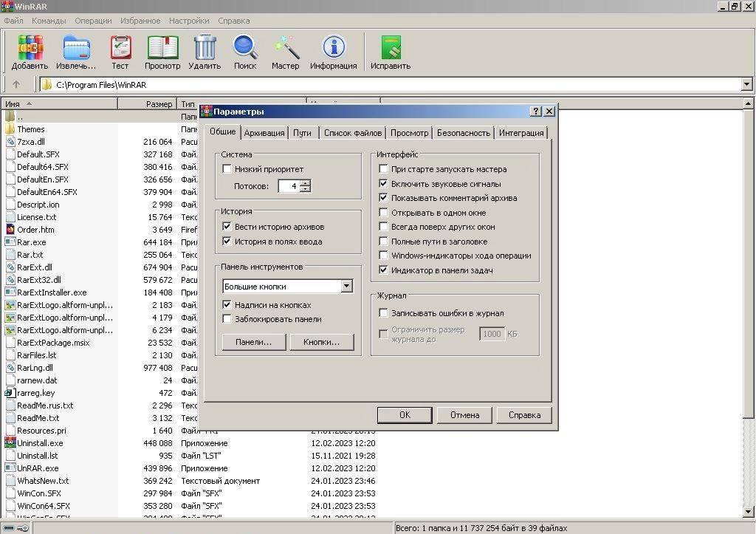The image size is (756, 534).
Task: Uncheck Вести историю архивов
Action: coord(227,226)
